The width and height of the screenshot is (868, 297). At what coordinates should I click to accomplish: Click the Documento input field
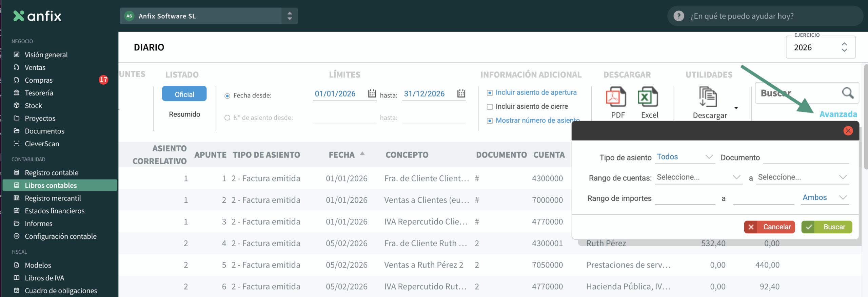coord(806,158)
